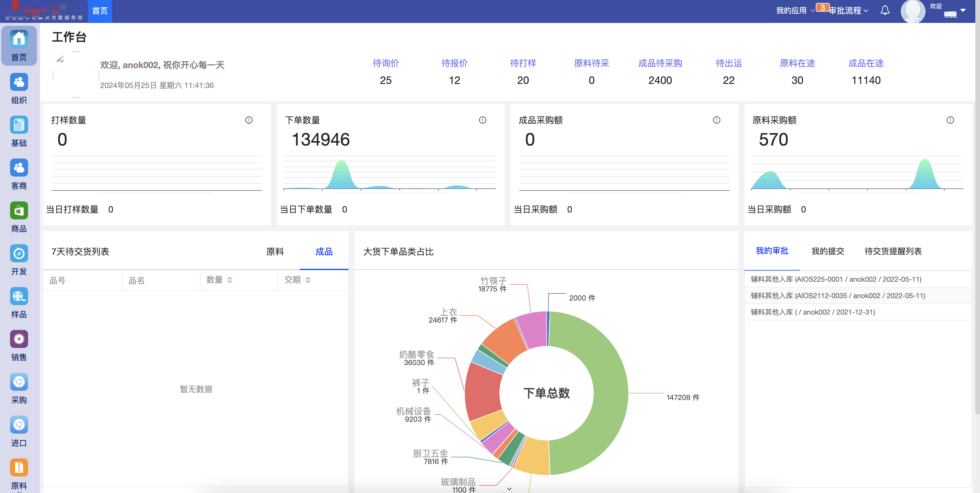Switch to the 原料 tab
The width and height of the screenshot is (980, 493).
click(x=275, y=252)
